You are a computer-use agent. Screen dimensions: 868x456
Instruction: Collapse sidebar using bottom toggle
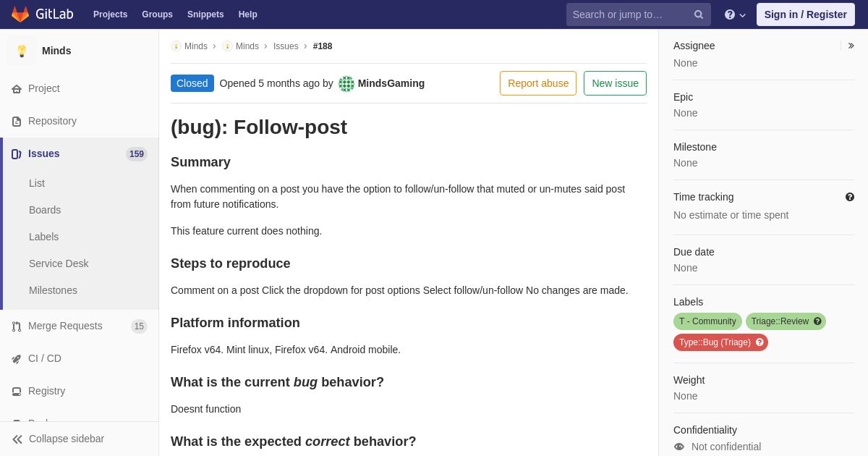[x=58, y=439]
